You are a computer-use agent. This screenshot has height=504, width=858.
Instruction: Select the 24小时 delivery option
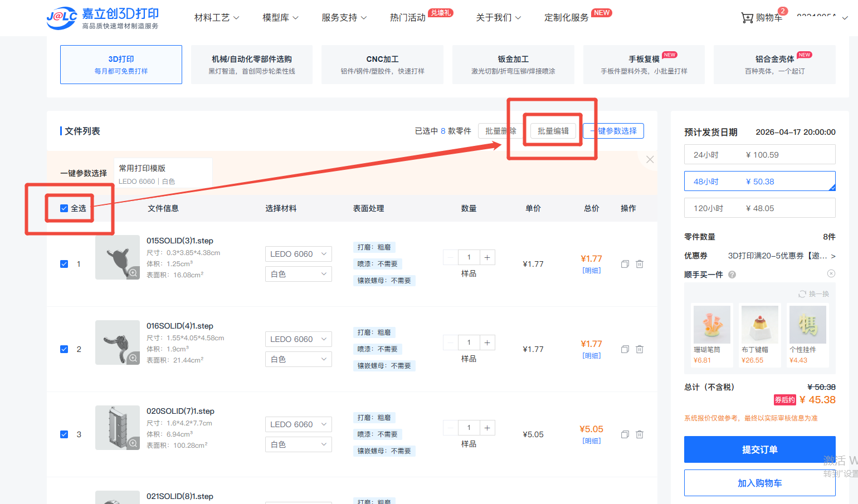pyautogui.click(x=759, y=155)
